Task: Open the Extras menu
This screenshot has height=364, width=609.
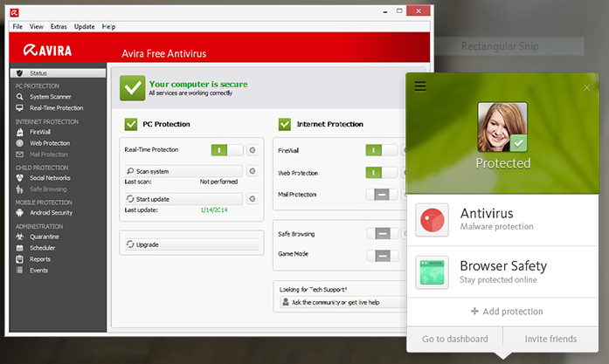Action: [x=59, y=27]
